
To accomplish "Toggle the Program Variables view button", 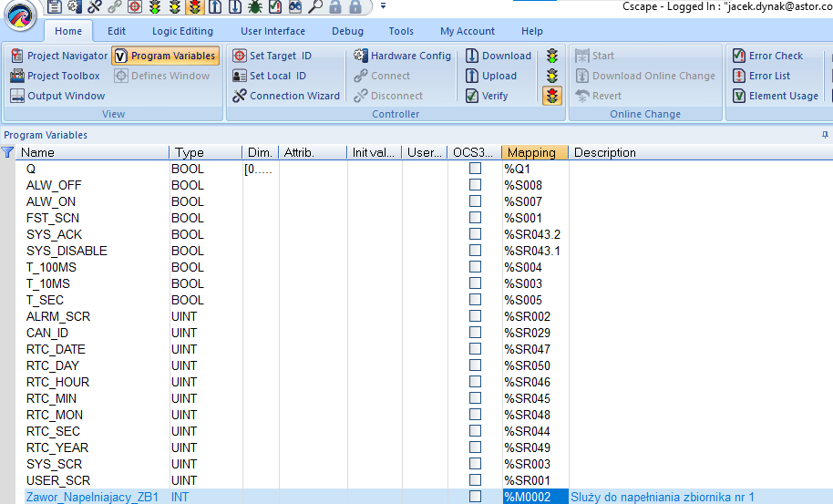I will click(165, 56).
